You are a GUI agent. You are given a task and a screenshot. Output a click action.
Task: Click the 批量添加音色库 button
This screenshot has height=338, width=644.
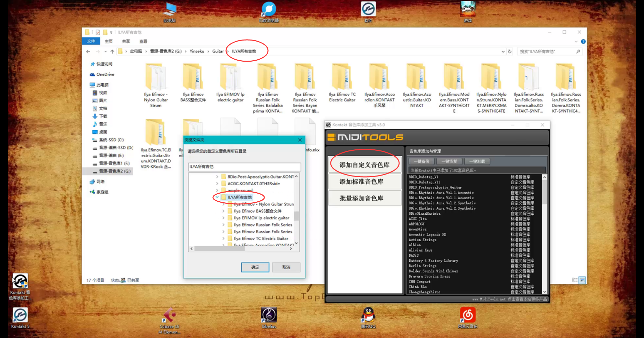pyautogui.click(x=365, y=198)
